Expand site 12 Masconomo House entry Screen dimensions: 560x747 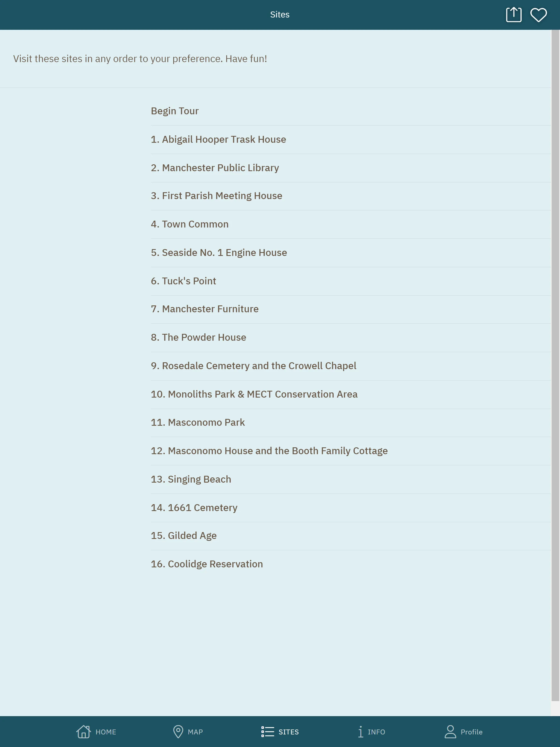click(x=269, y=451)
